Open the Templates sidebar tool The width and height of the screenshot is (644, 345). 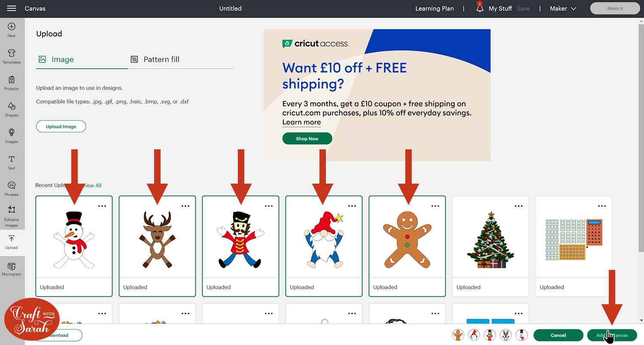pyautogui.click(x=12, y=57)
